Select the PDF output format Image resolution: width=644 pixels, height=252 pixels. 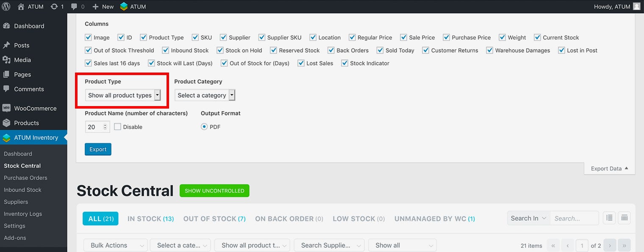coord(204,126)
